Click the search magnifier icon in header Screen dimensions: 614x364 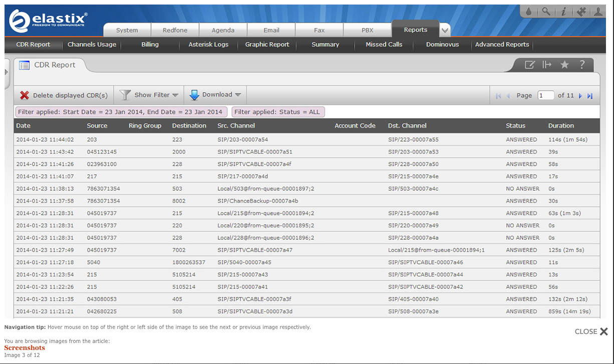(546, 12)
